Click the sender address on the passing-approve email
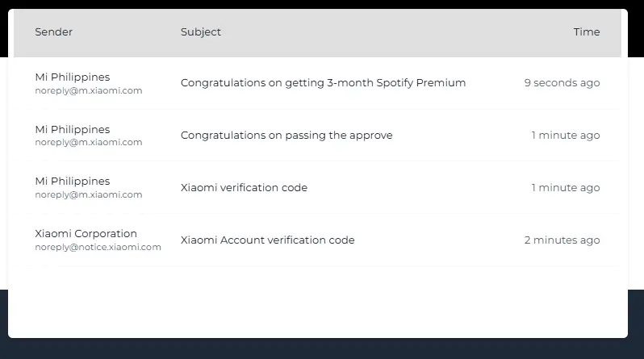 coord(88,143)
